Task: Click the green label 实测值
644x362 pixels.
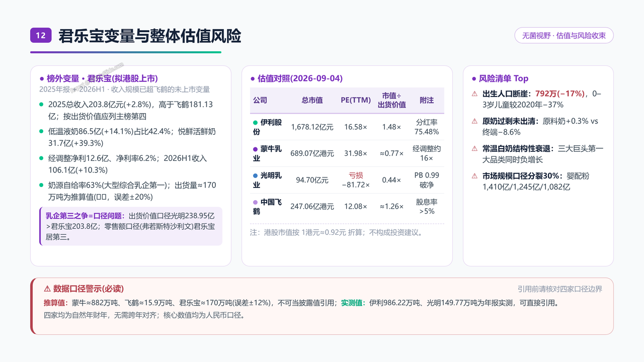Action: click(353, 303)
